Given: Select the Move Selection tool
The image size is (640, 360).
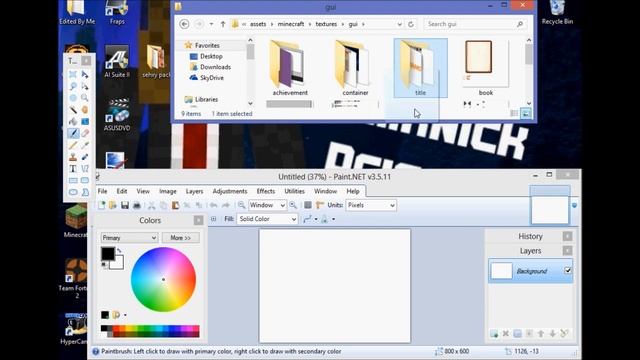Looking at the screenshot, I should point(85,86).
